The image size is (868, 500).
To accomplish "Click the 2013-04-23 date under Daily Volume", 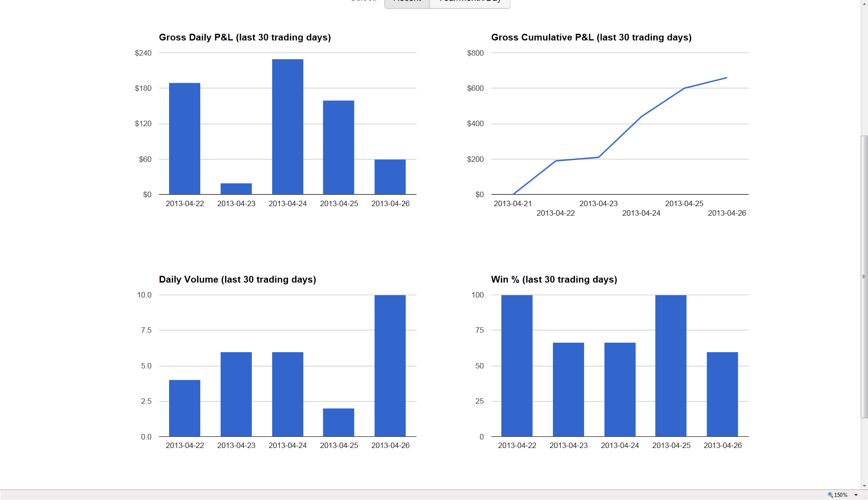I will 236,445.
